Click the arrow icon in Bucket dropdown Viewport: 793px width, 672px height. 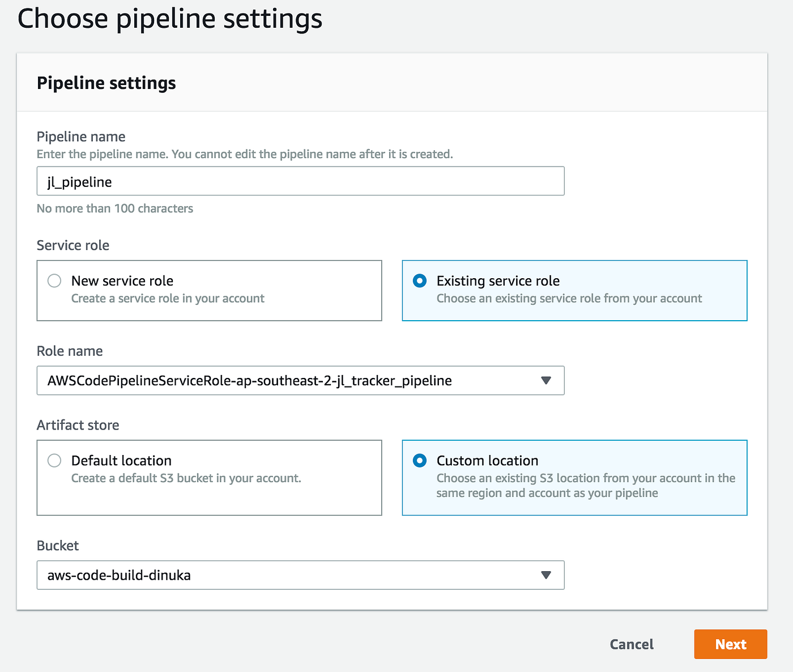coord(546,575)
